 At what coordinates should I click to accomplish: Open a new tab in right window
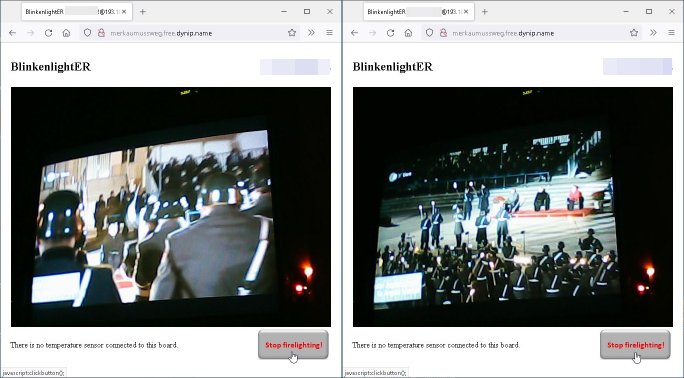click(x=485, y=12)
